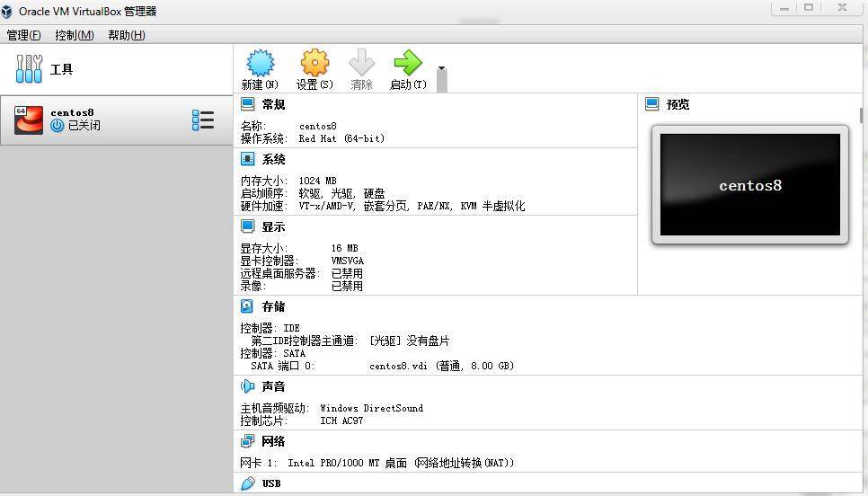Open the 系统 System settings heading

point(273,159)
